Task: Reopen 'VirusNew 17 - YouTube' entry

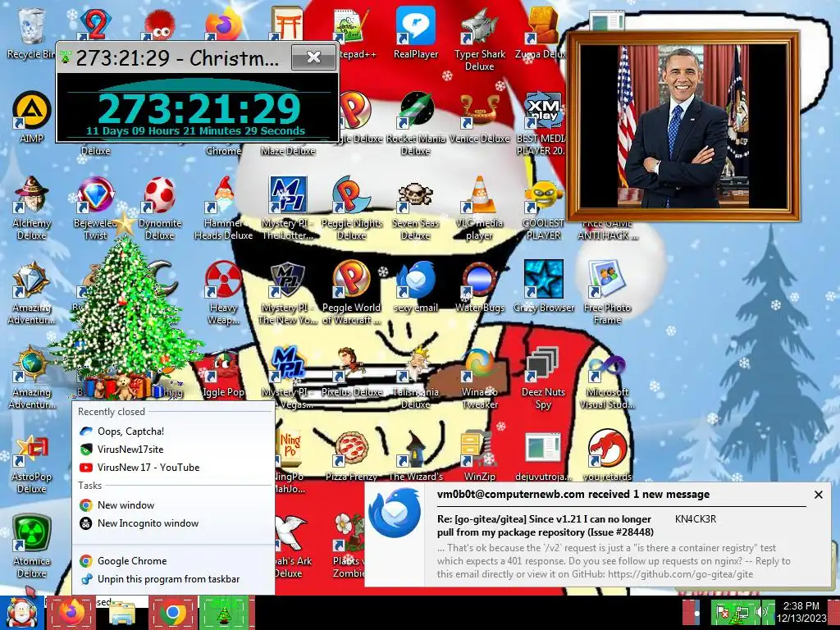Action: (173, 468)
